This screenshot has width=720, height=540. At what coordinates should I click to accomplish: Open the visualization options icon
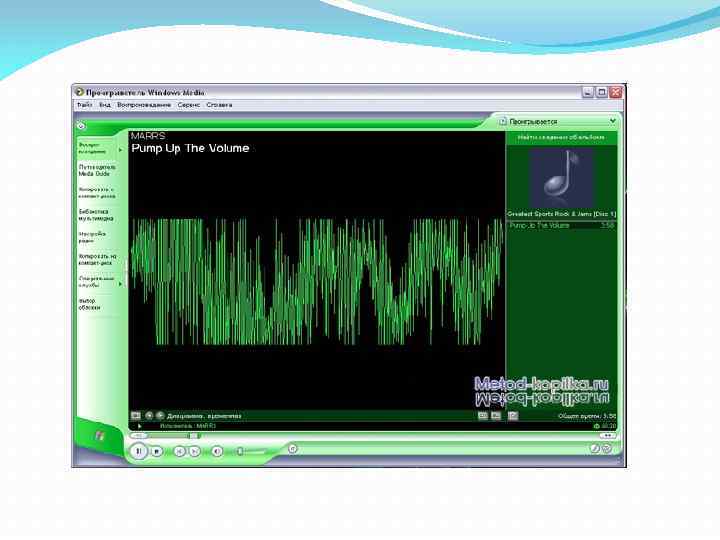click(x=136, y=416)
